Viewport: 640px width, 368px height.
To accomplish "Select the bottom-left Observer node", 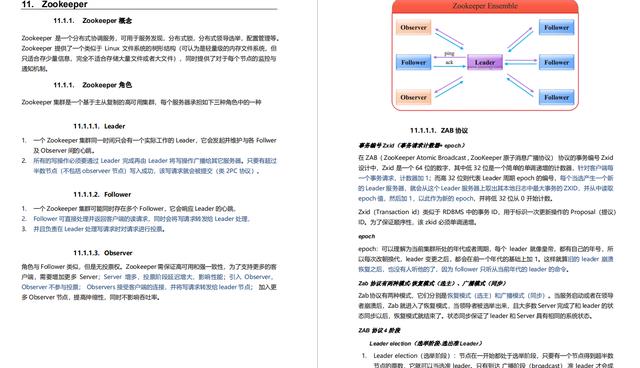I will [413, 97].
